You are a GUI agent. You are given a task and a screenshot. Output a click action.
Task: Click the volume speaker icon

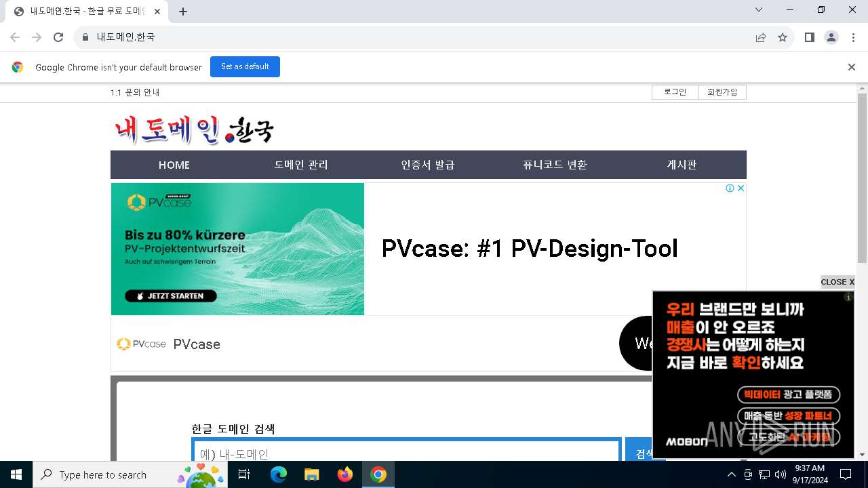point(780,474)
